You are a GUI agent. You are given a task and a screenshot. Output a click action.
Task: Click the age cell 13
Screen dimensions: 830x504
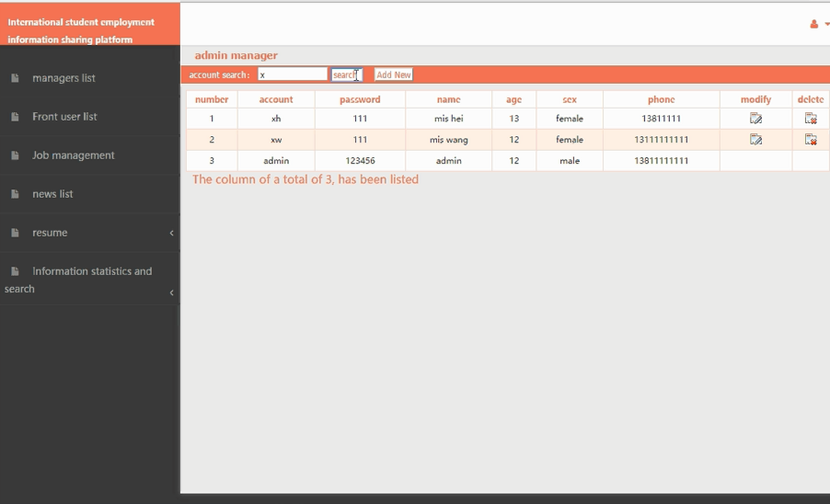pyautogui.click(x=514, y=119)
